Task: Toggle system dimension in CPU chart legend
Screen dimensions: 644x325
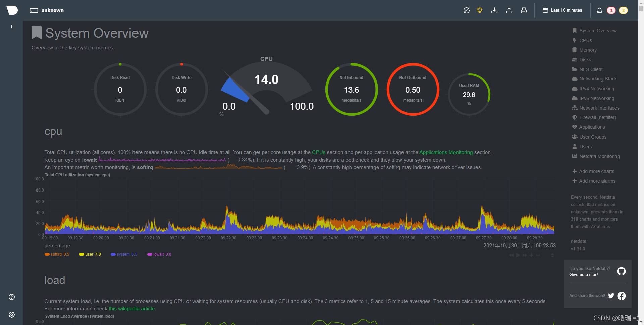Action: pos(124,254)
